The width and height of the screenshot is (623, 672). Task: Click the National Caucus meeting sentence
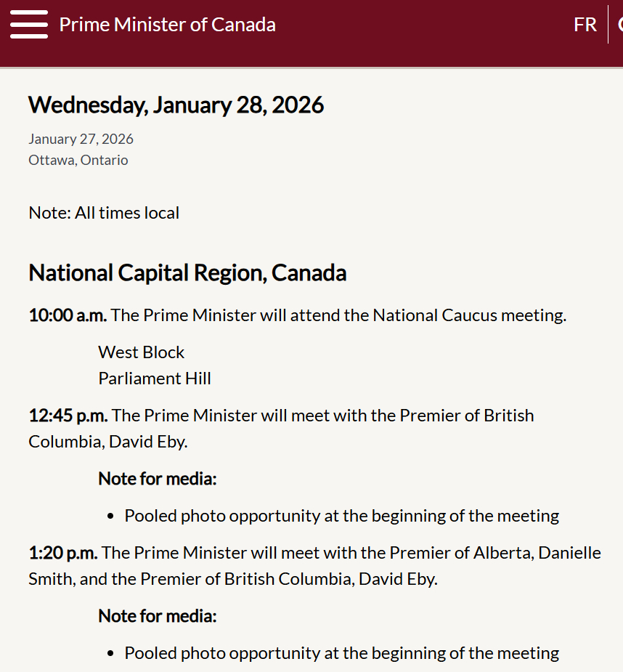tap(338, 315)
